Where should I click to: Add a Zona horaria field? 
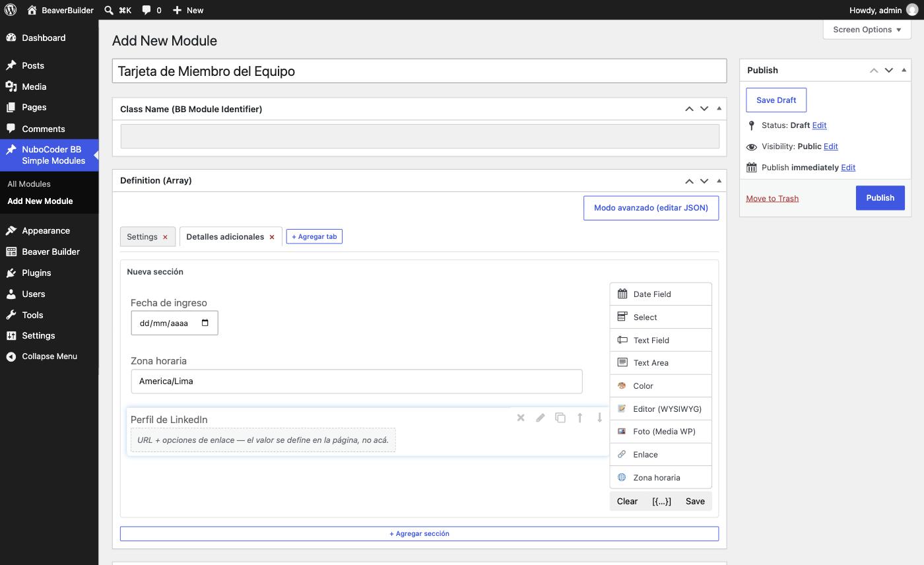661,477
